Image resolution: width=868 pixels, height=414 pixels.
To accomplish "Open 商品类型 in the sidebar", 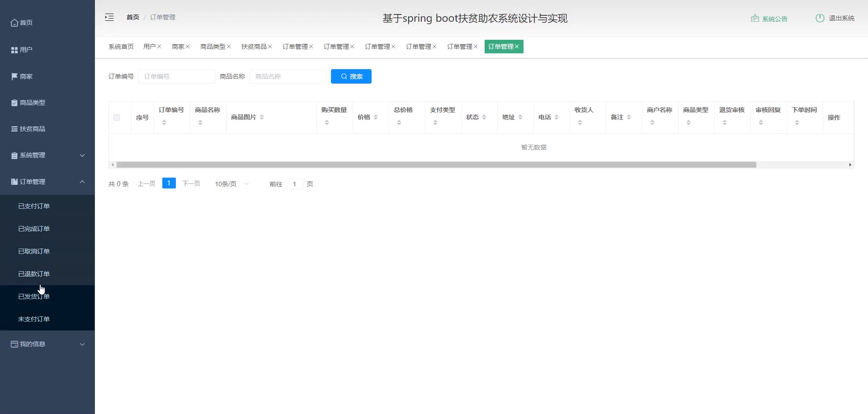I will [28, 103].
